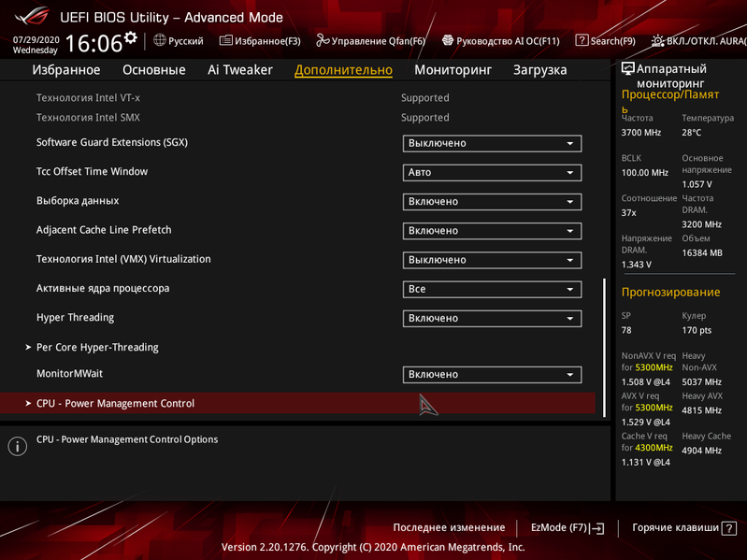Click the Qfan fan icon
The width and height of the screenshot is (747, 560).
[323, 40]
